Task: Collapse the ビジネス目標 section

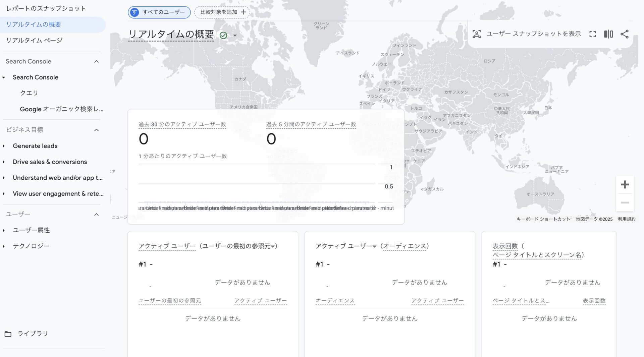Action: point(96,130)
